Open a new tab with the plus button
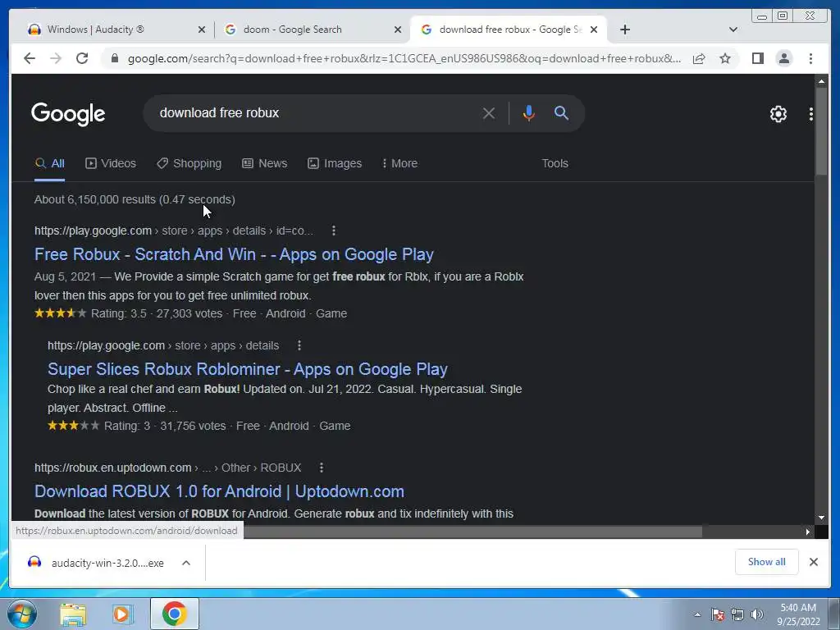The height and width of the screenshot is (630, 840). (x=624, y=30)
